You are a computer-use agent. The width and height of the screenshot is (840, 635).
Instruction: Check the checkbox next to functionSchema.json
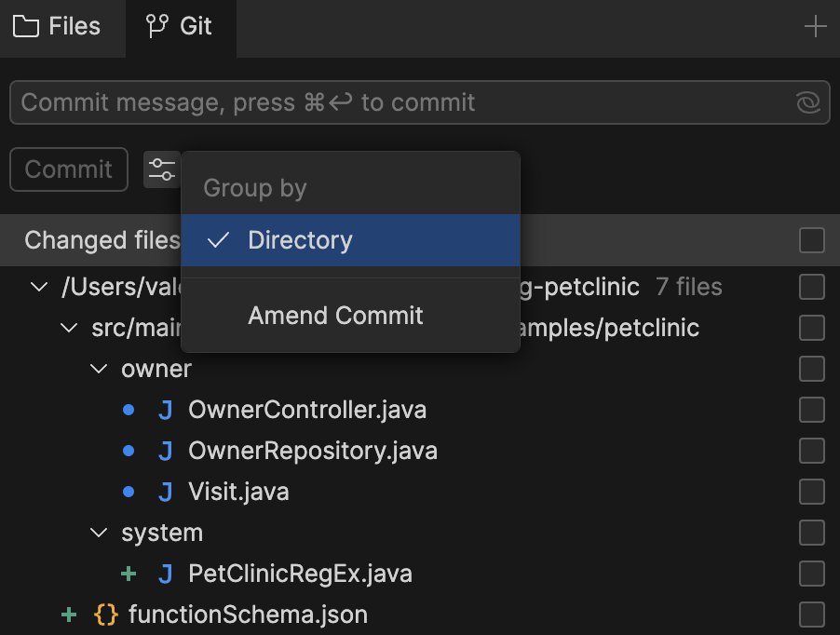pyautogui.click(x=811, y=615)
